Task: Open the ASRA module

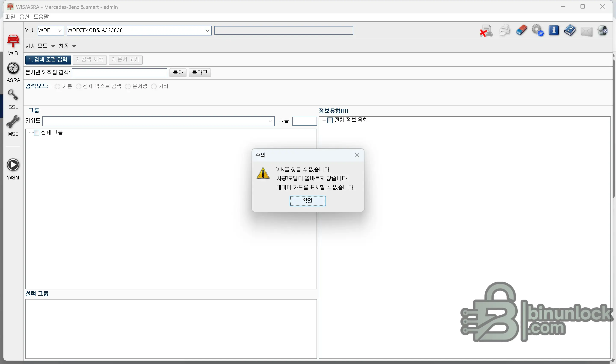Action: pos(13,71)
